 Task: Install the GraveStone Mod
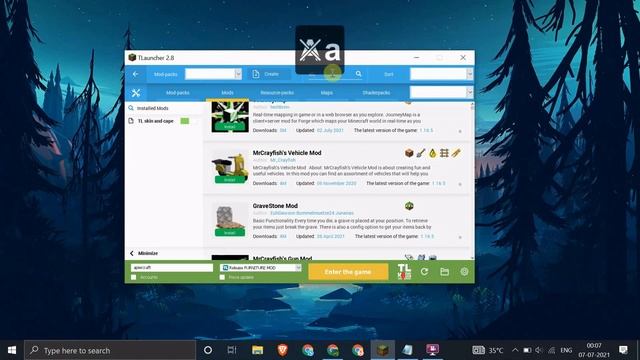point(230,233)
